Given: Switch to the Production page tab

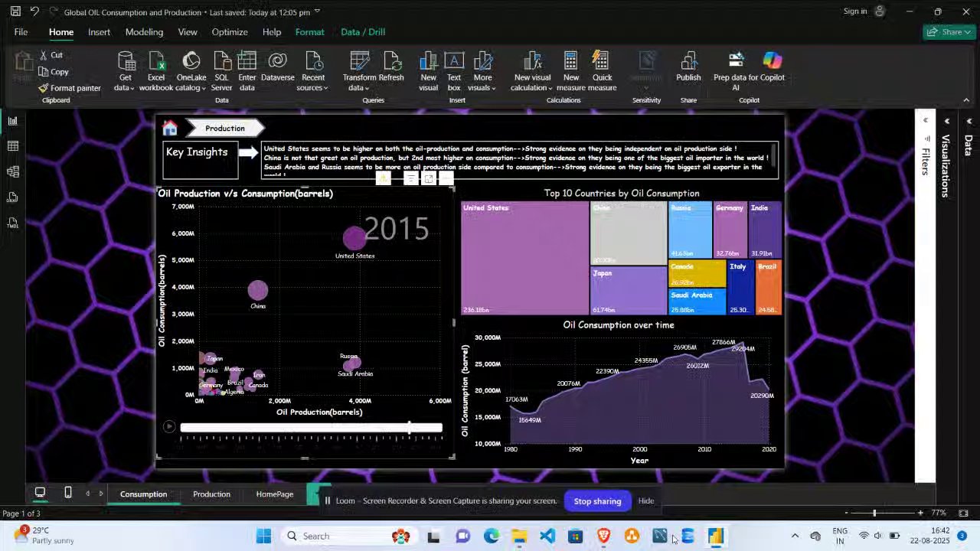Looking at the screenshot, I should coord(211,494).
